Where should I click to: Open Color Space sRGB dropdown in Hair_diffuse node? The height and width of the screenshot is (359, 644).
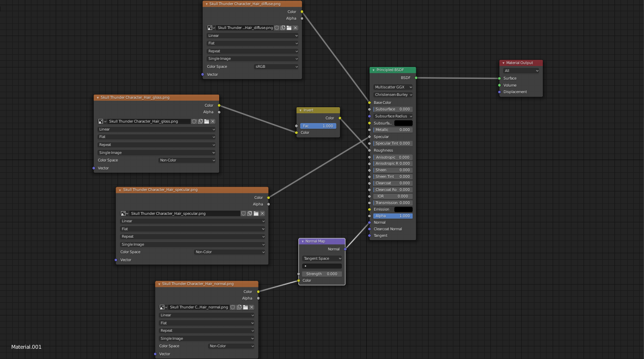pyautogui.click(x=276, y=66)
